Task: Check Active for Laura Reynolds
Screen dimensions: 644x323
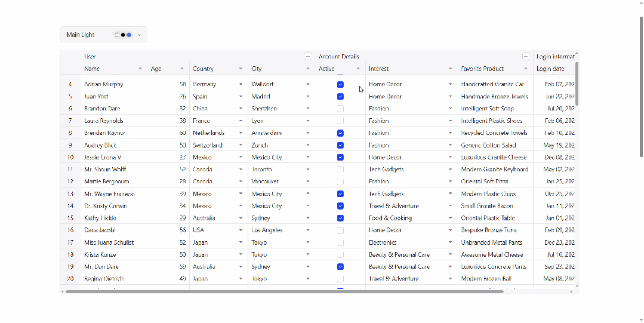Action: pyautogui.click(x=340, y=121)
